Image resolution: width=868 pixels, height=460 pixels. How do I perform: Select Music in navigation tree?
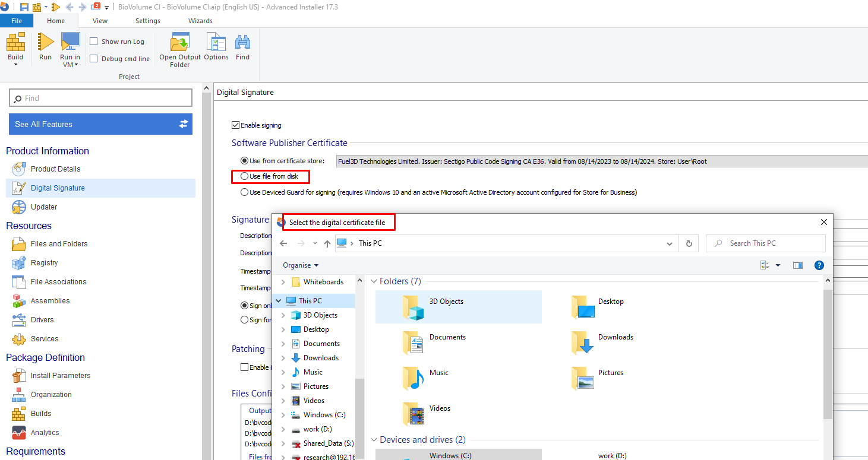pyautogui.click(x=313, y=372)
